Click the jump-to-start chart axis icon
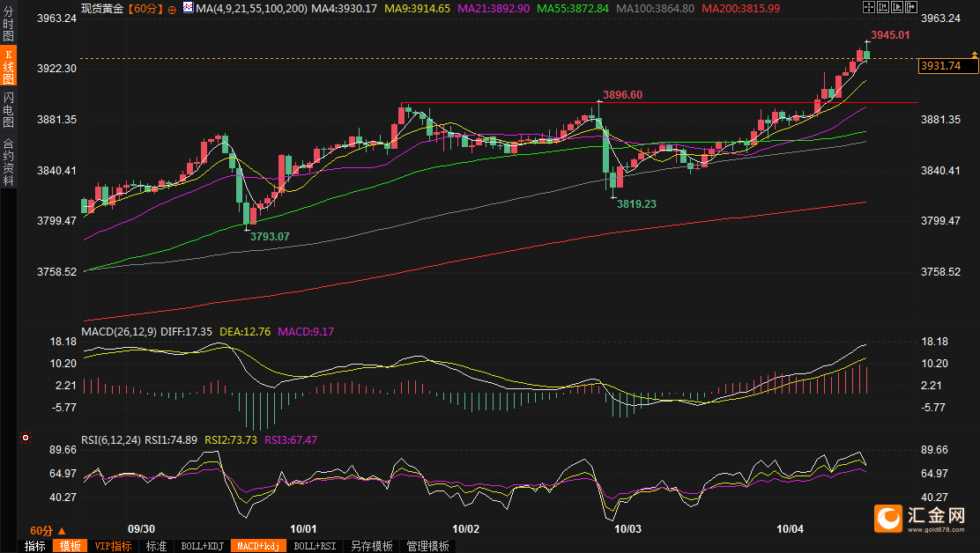Image resolution: width=980 pixels, height=553 pixels. [x=884, y=7]
